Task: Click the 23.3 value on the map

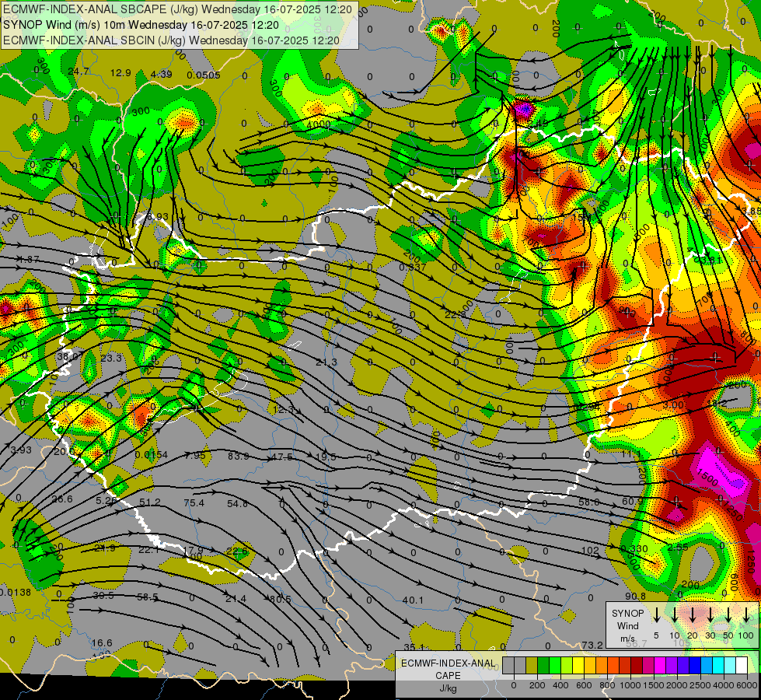Action: (x=111, y=358)
